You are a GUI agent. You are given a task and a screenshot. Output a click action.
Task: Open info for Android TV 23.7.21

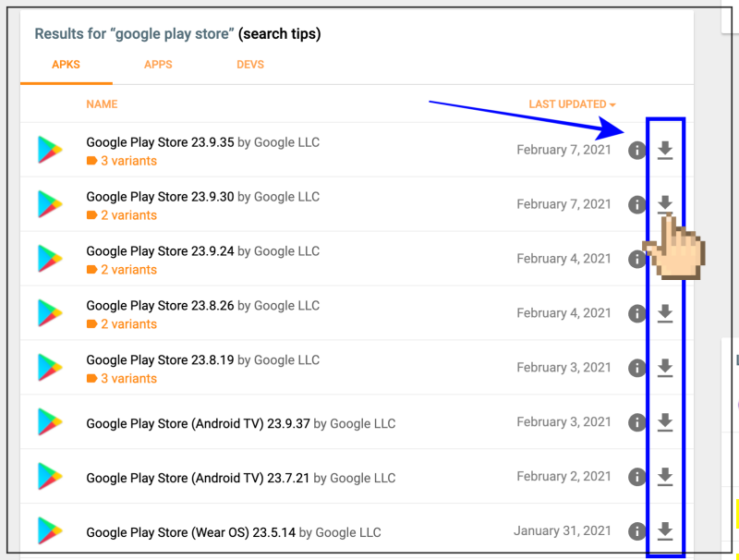click(x=636, y=477)
